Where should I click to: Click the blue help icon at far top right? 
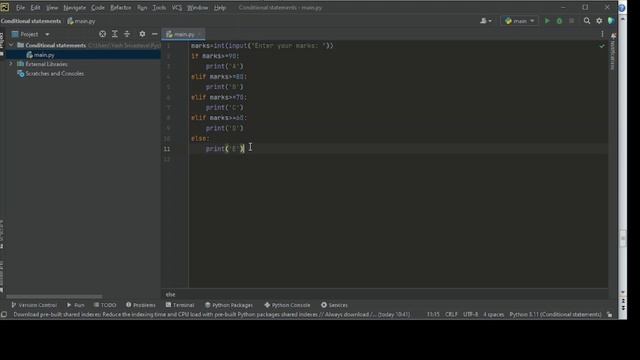pos(622,8)
